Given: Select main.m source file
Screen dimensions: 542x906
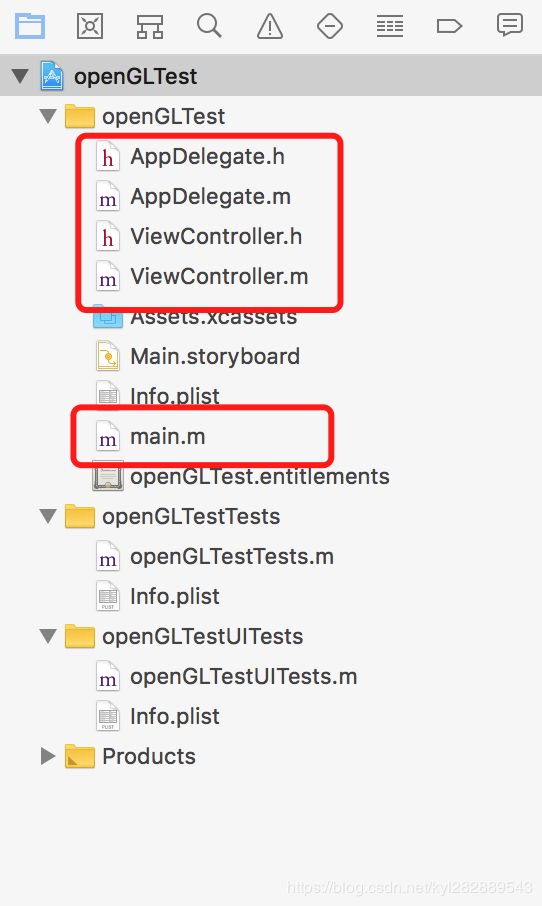Looking at the screenshot, I should [151, 436].
